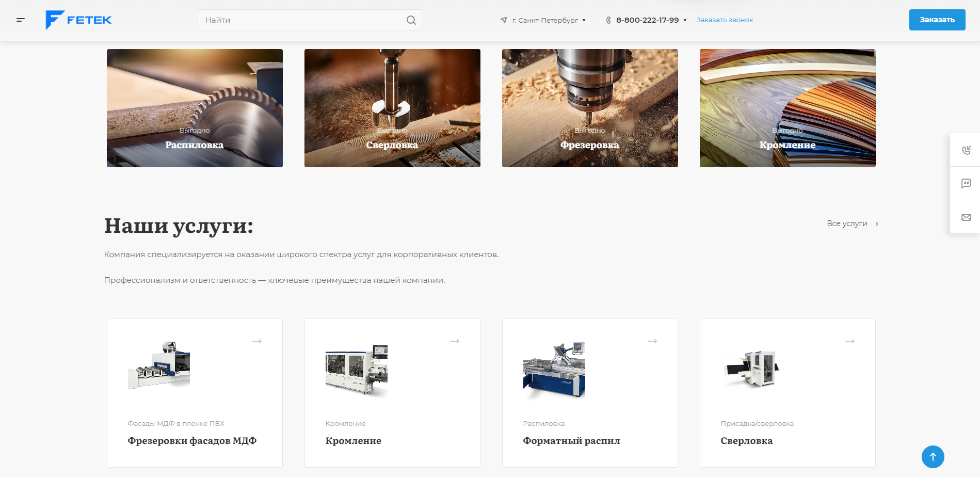Image resolution: width=980 pixels, height=478 pixels.
Task: Click the panel saw image for Форматный распил
Action: point(554,370)
